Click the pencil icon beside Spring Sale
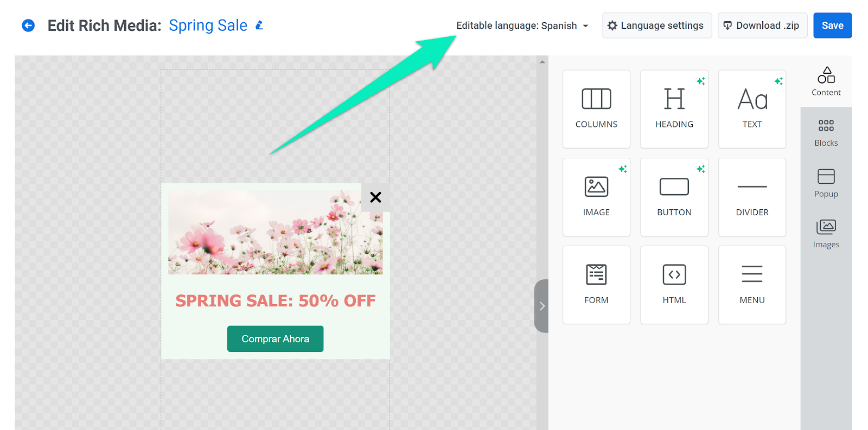Viewport: 868px width, 430px height. 259,25
